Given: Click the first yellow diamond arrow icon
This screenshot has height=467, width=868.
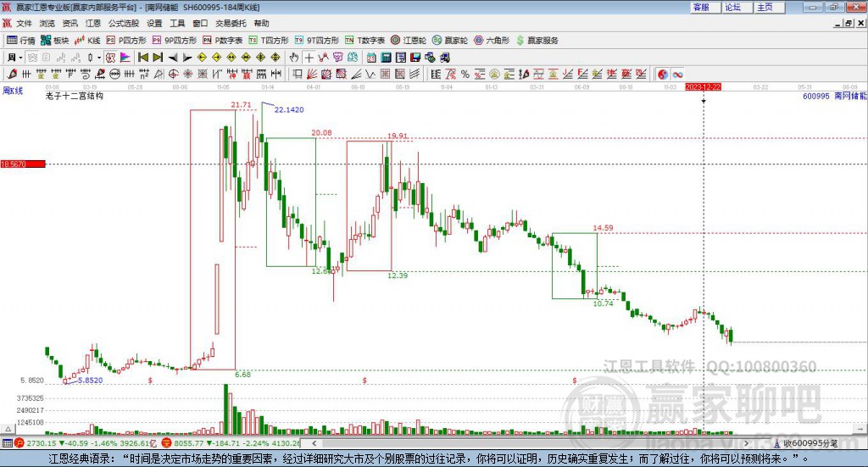Looking at the screenshot, I should 202,58.
